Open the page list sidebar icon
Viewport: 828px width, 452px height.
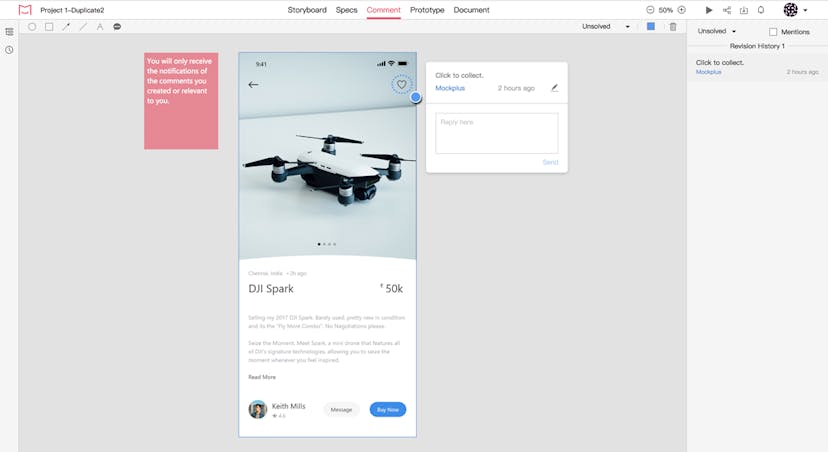[x=10, y=32]
